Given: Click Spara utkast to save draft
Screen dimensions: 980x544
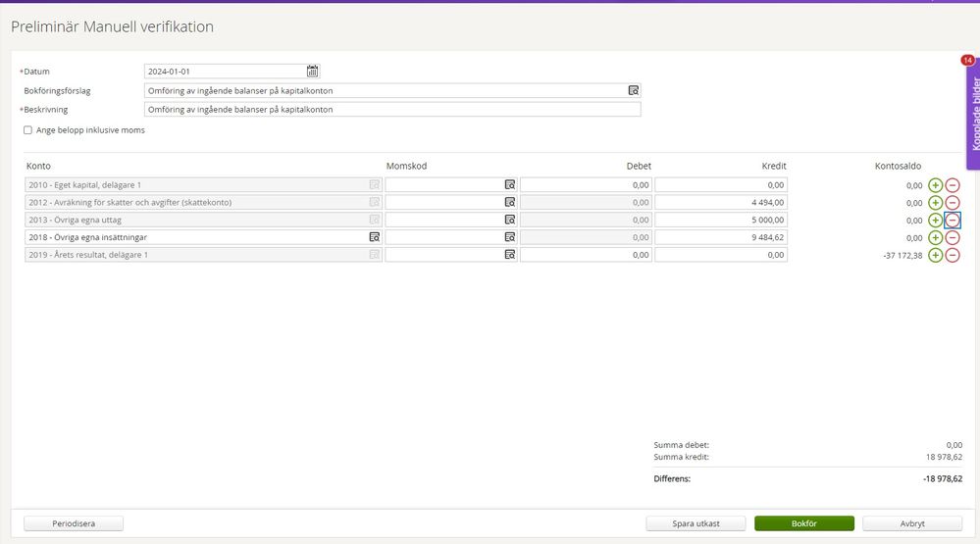Looking at the screenshot, I should coord(696,523).
